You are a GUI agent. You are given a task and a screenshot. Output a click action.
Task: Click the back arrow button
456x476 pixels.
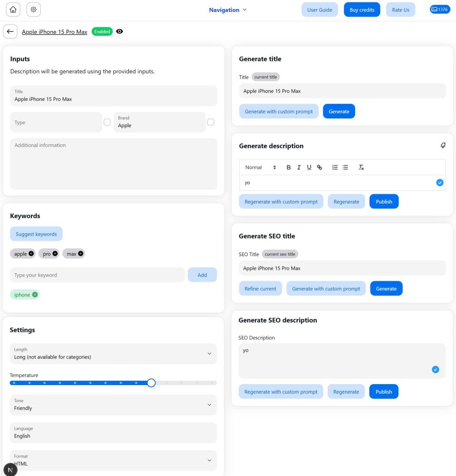(x=10, y=31)
